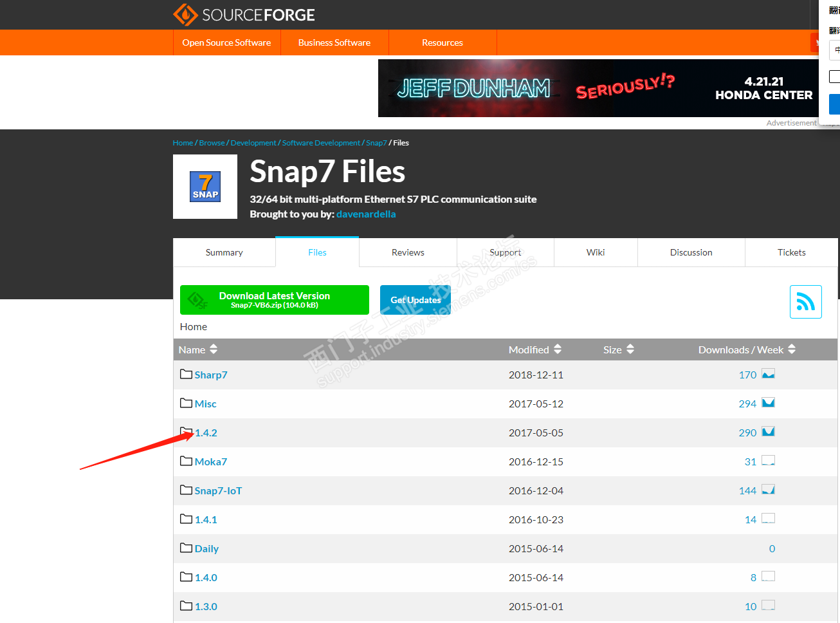Switch to the Summary tab
Image resolution: width=840 pixels, height=623 pixels.
tap(224, 252)
